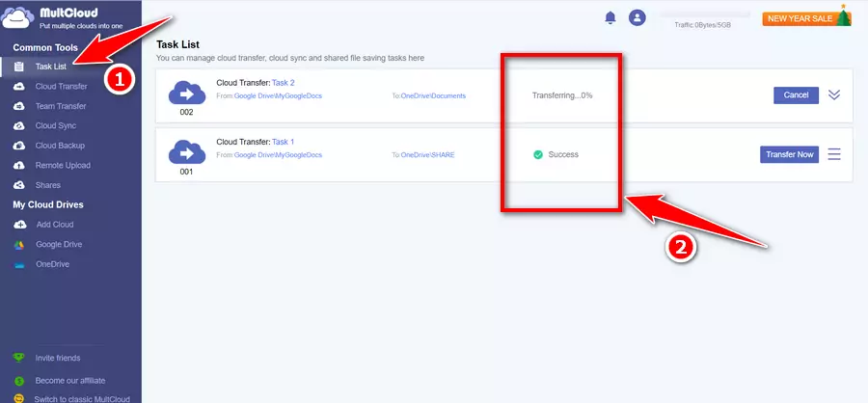Expand Task 2 details with double chevron

[834, 95]
